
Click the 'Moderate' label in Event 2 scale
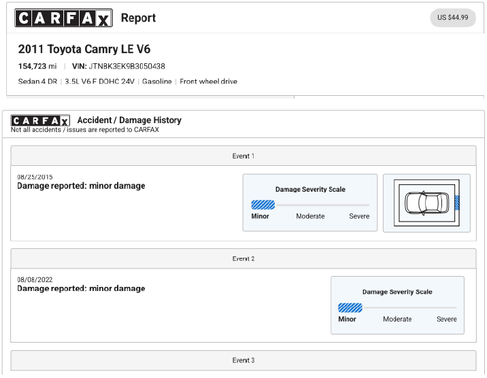point(397,319)
